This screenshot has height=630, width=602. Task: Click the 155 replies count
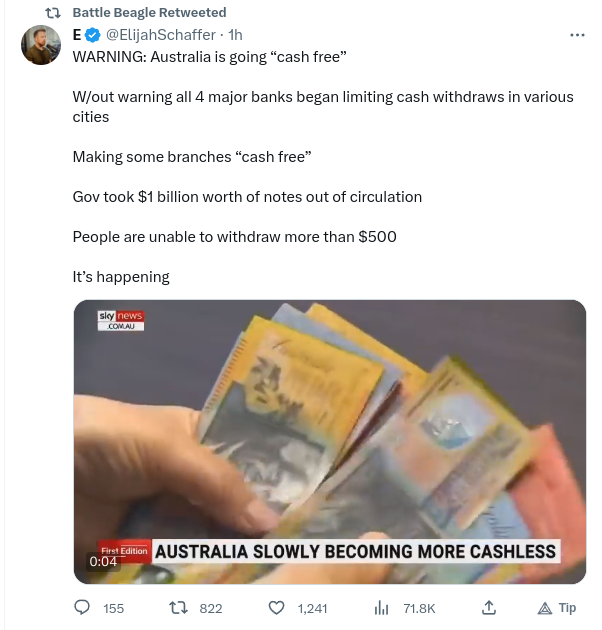point(113,609)
